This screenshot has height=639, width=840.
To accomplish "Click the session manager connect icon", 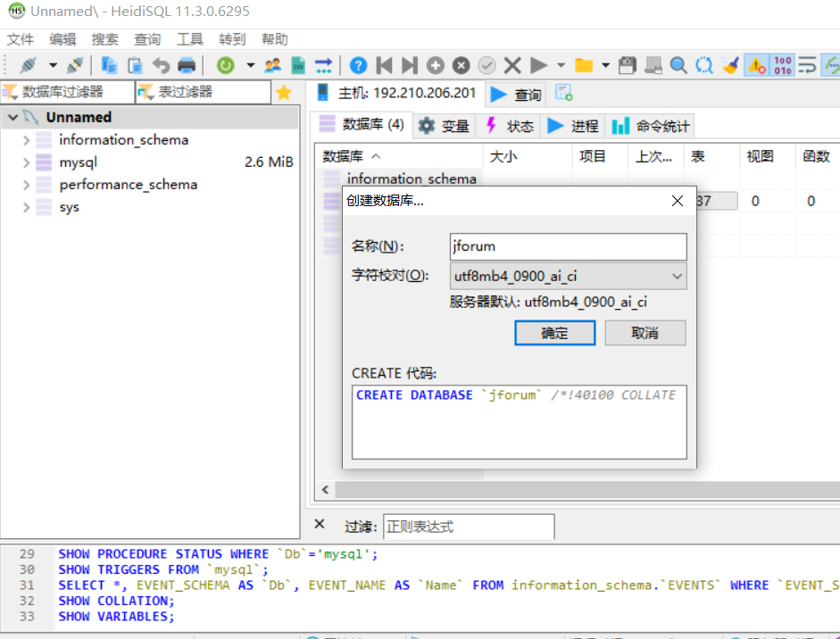I will coord(28,65).
